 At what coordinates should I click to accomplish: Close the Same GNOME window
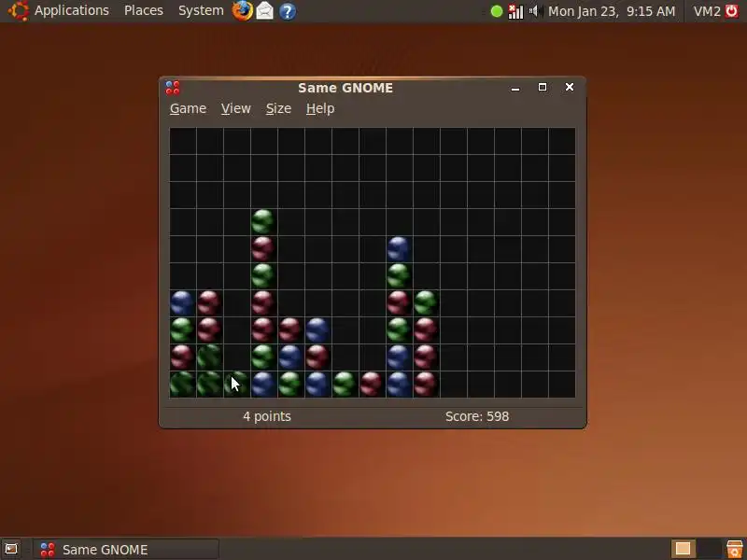point(570,87)
